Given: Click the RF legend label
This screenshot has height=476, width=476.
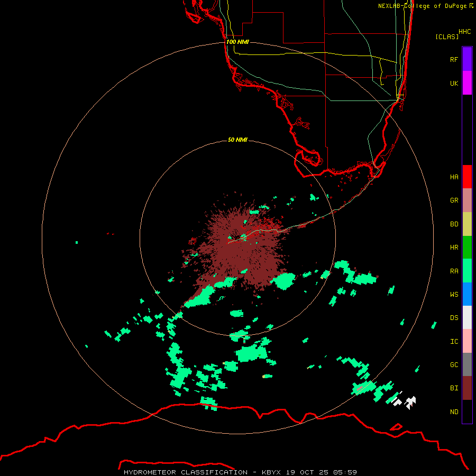Looking at the screenshot, I should tap(454, 59).
